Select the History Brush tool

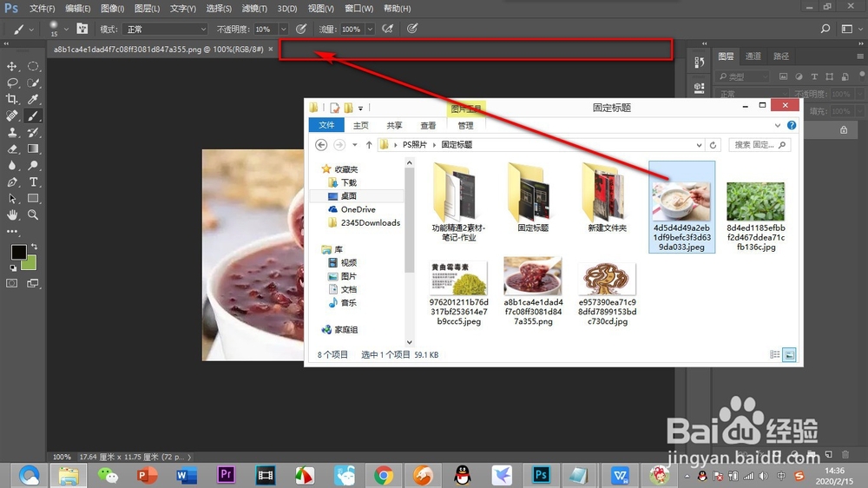33,132
